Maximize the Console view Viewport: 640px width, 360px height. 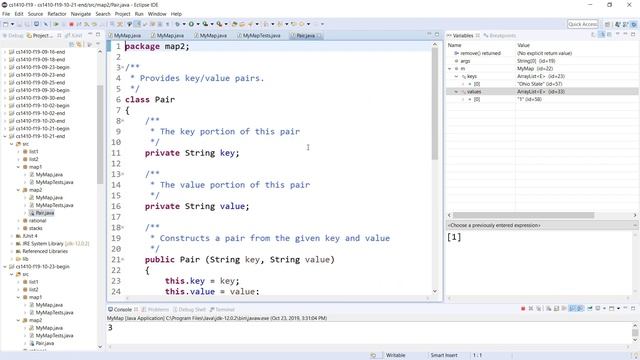click(633, 309)
